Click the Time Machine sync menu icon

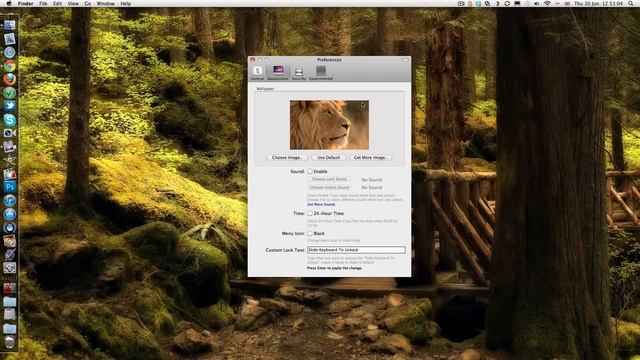click(x=507, y=3)
